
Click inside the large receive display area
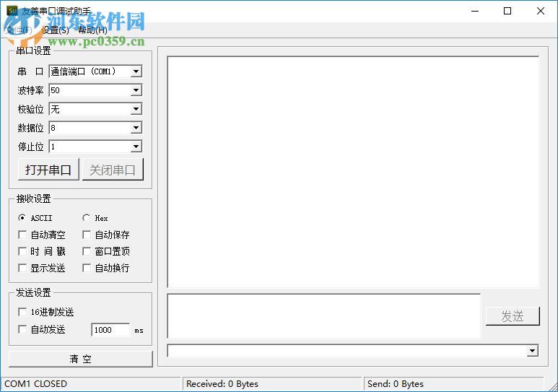click(353, 172)
